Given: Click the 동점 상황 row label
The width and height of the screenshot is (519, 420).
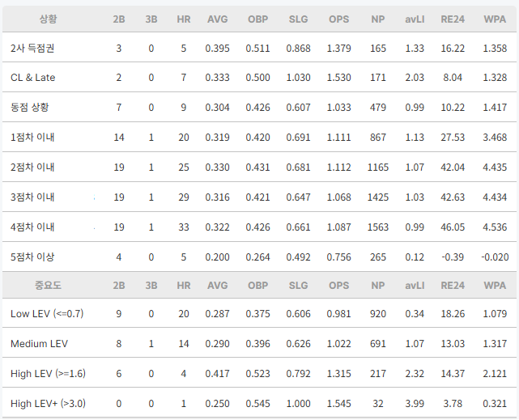Looking at the screenshot, I should pyautogui.click(x=30, y=107).
